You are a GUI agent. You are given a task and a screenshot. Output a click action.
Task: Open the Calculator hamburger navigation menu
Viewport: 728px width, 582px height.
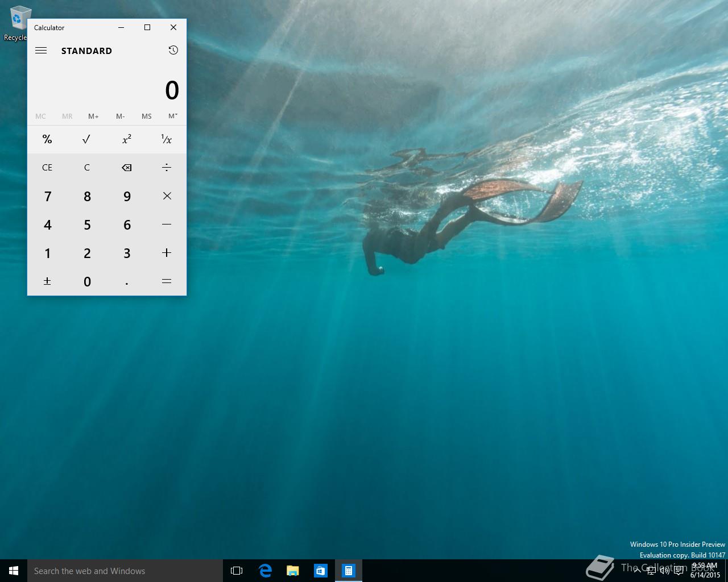pos(41,51)
